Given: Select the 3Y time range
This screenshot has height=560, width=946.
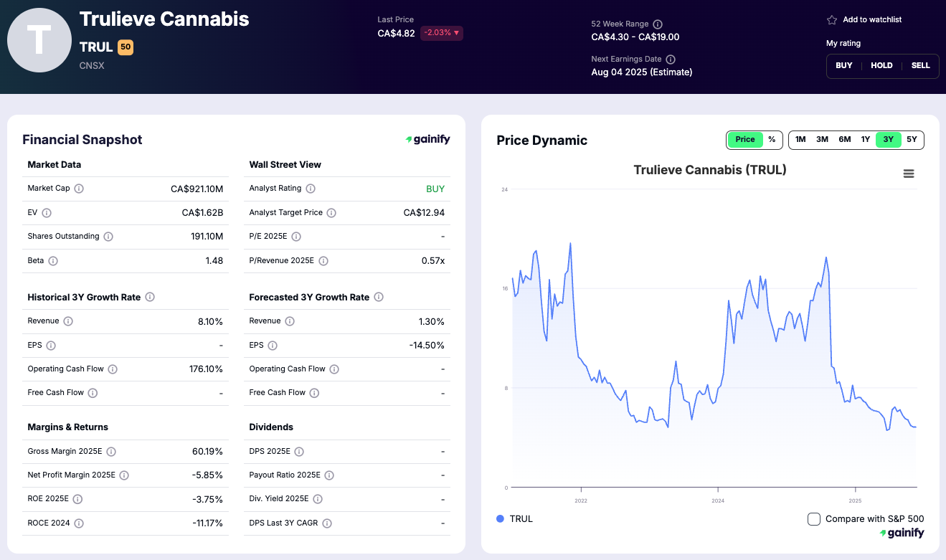Looking at the screenshot, I should tap(888, 140).
